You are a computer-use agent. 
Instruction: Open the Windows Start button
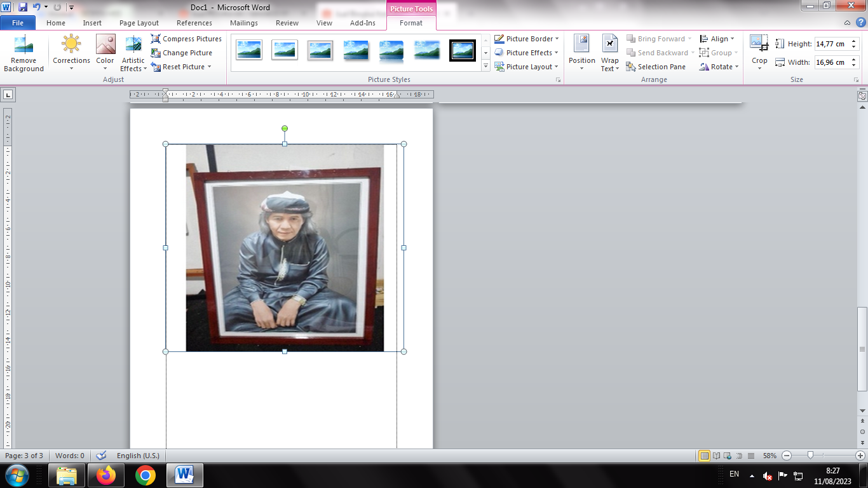[x=17, y=475]
